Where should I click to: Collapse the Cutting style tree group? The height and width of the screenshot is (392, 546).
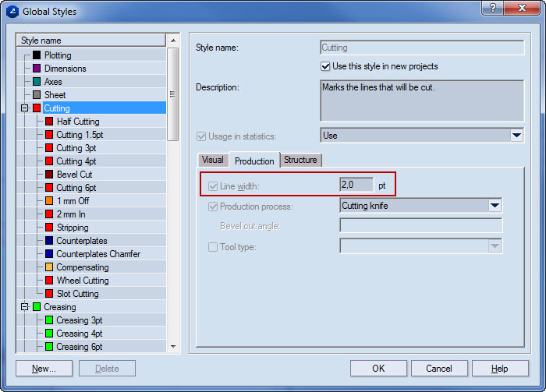(24, 108)
